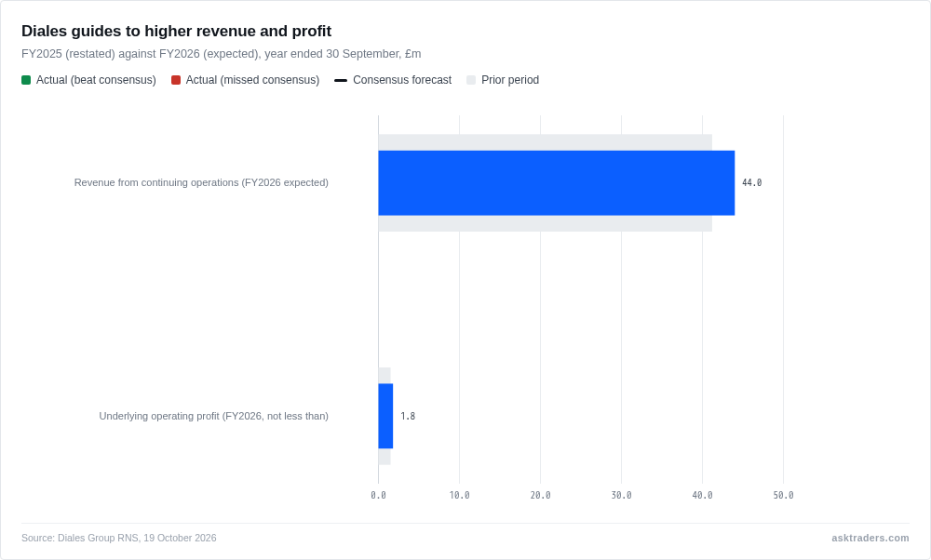Screen dimensions: 931x560
Task: Select the blue revenue bar for FY2026
Action: point(557,182)
